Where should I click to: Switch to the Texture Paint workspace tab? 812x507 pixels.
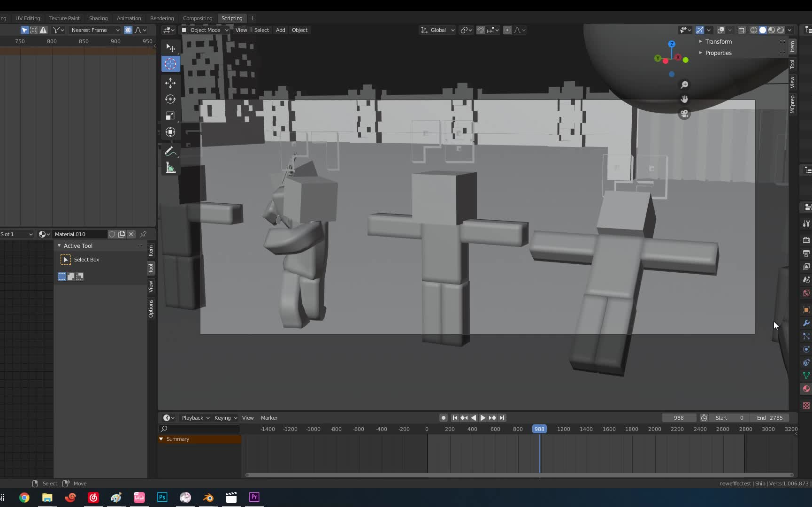(x=64, y=18)
